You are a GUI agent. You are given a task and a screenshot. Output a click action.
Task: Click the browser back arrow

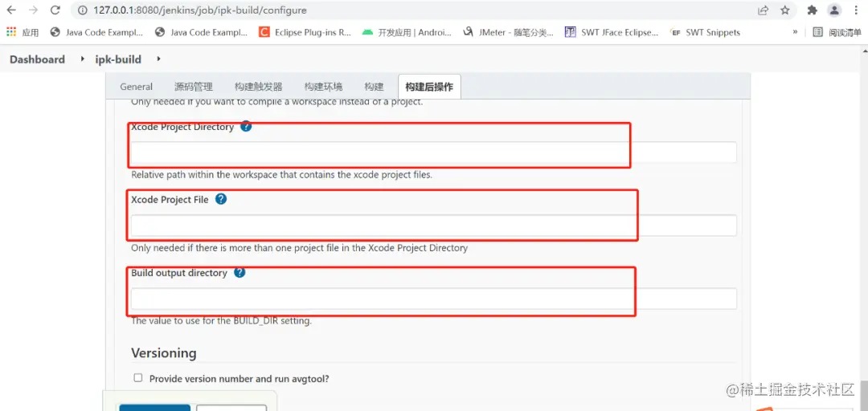11,10
